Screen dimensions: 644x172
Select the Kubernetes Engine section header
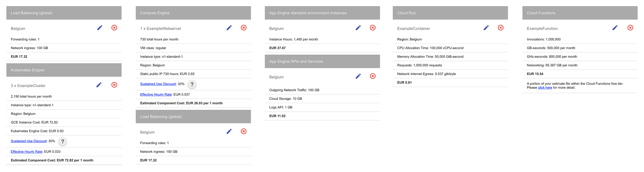point(64,70)
